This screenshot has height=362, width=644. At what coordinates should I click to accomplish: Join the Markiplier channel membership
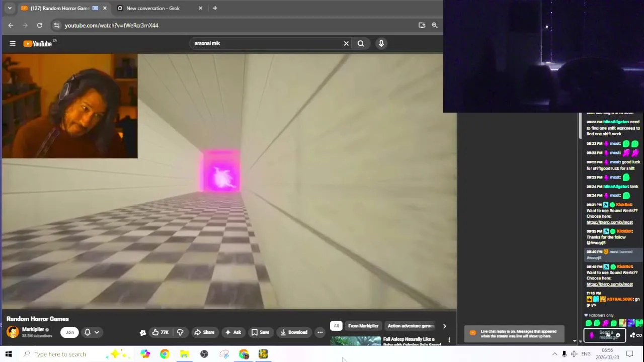click(69, 332)
